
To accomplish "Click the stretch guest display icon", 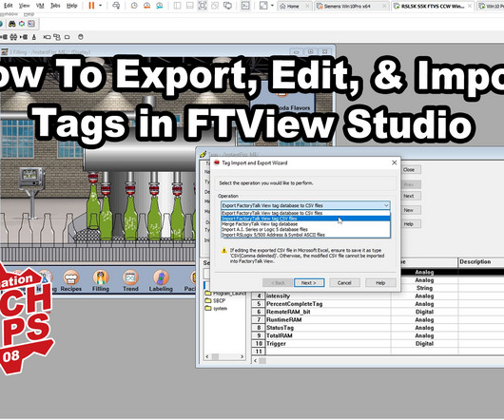I will 263,6.
